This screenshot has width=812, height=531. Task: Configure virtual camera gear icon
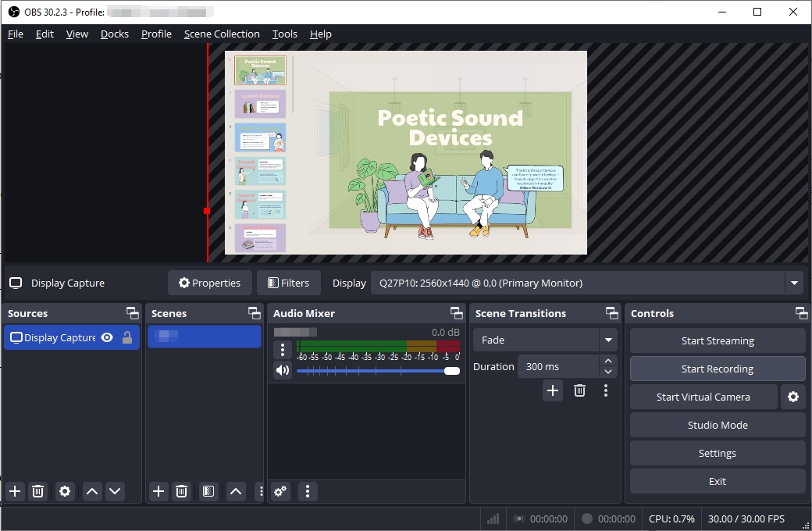coord(792,397)
